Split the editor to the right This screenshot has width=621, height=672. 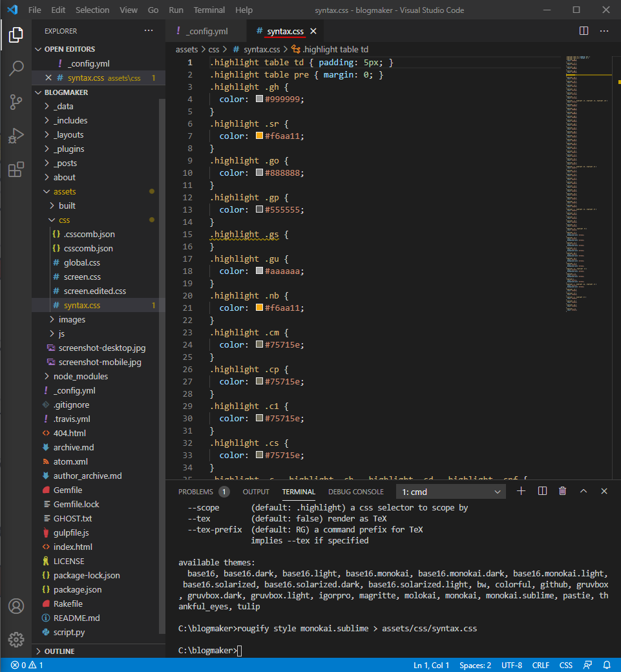[x=584, y=31]
